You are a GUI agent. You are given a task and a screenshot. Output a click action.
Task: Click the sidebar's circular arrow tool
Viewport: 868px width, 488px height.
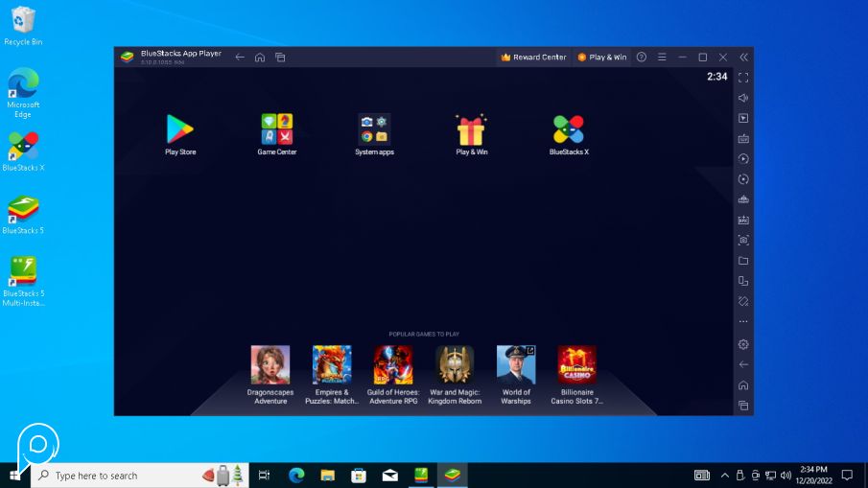743,179
